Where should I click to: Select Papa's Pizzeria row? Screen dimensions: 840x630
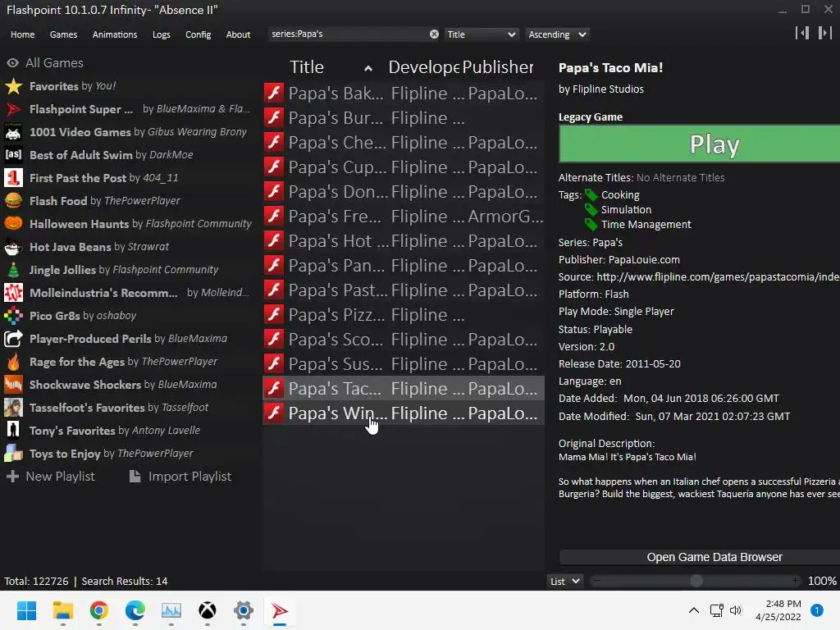click(404, 315)
